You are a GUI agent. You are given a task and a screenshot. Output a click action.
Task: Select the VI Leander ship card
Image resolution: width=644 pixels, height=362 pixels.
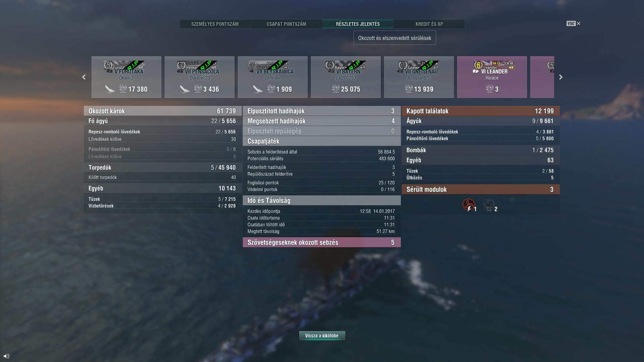(492, 77)
